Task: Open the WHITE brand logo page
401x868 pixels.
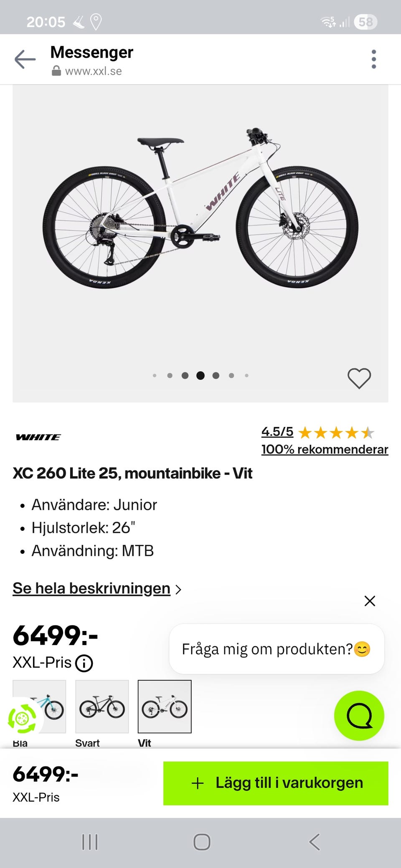Action: click(x=38, y=437)
